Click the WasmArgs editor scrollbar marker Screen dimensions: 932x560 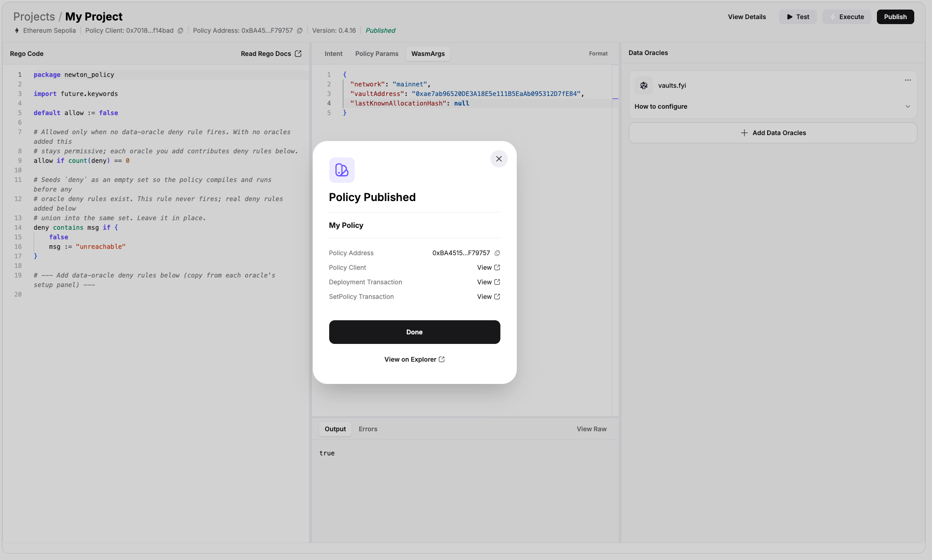point(615,98)
